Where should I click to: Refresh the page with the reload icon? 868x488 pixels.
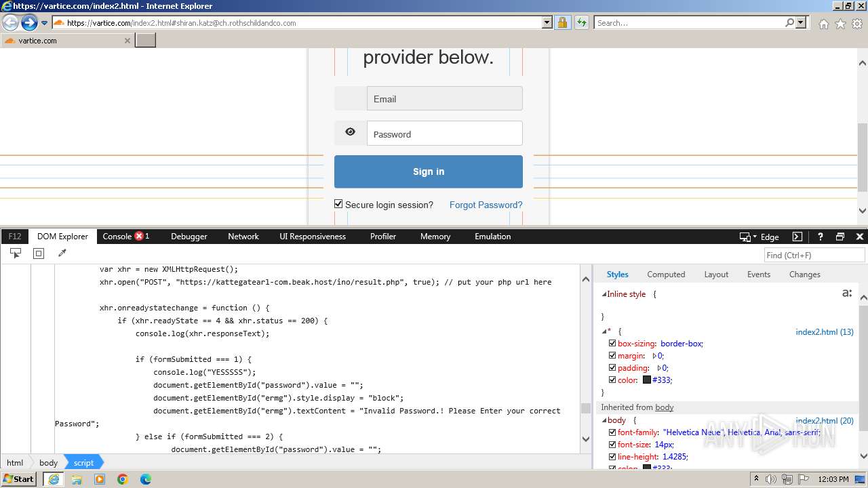point(581,23)
